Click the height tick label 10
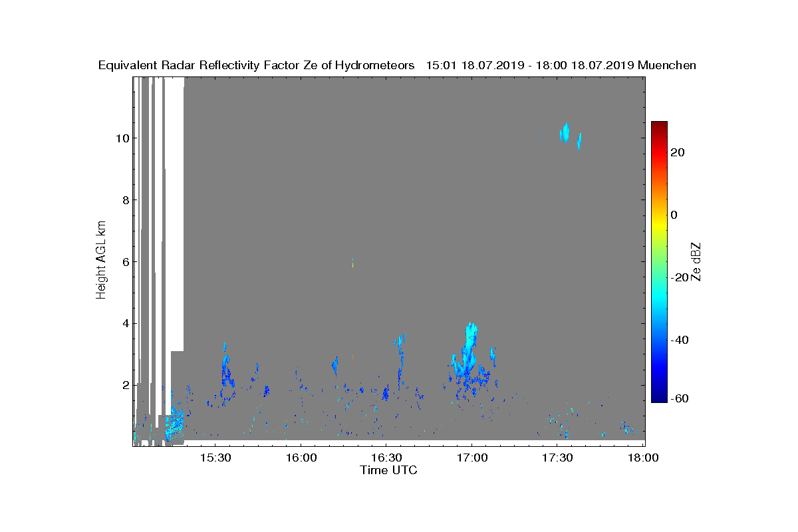The image size is (798, 532). click(122, 138)
